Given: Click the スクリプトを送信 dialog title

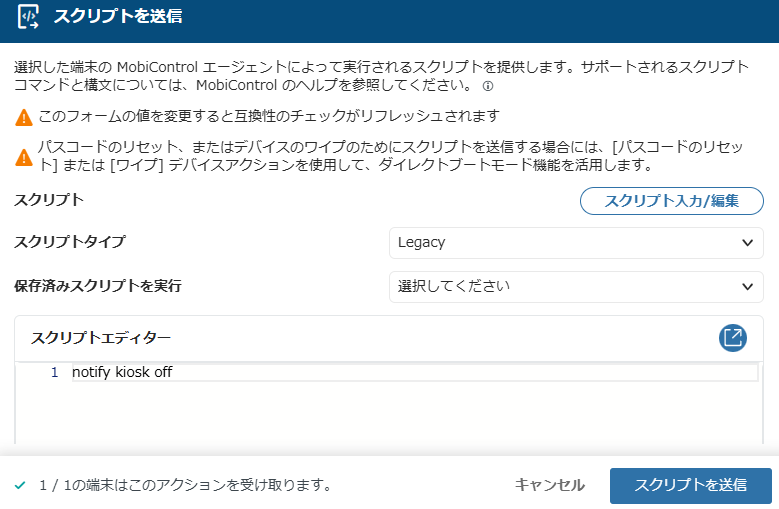Looking at the screenshot, I should (x=118, y=16).
